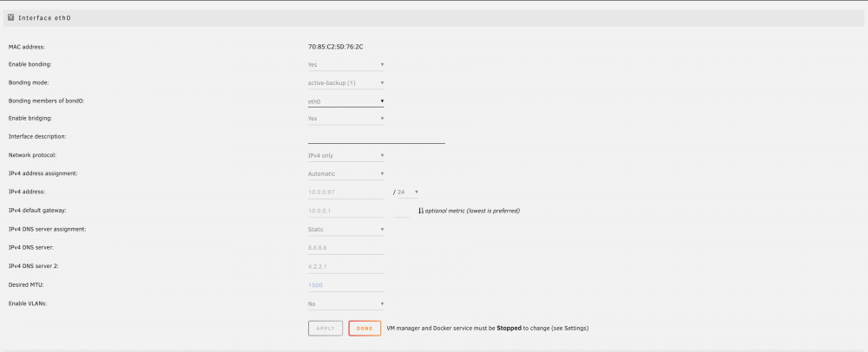This screenshot has width=868, height=352.
Task: Click the APPLY button
Action: point(325,329)
